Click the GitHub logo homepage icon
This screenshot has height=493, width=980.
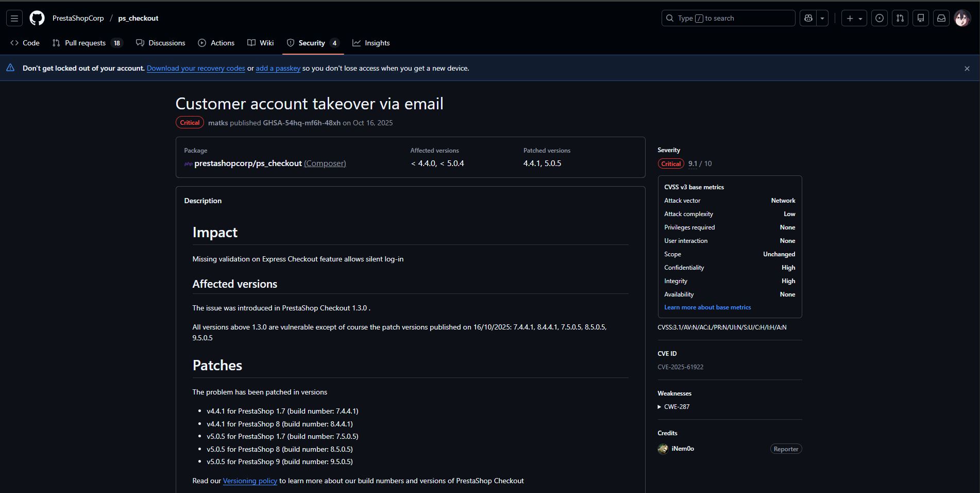(x=37, y=18)
